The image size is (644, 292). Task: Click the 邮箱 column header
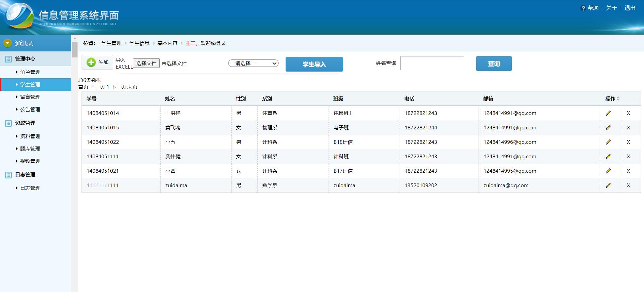point(488,98)
